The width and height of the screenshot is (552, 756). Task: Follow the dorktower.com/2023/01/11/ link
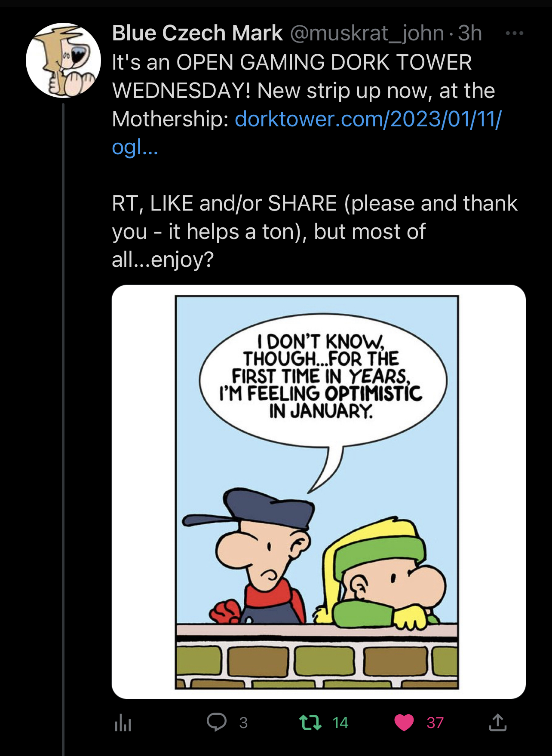[x=368, y=119]
